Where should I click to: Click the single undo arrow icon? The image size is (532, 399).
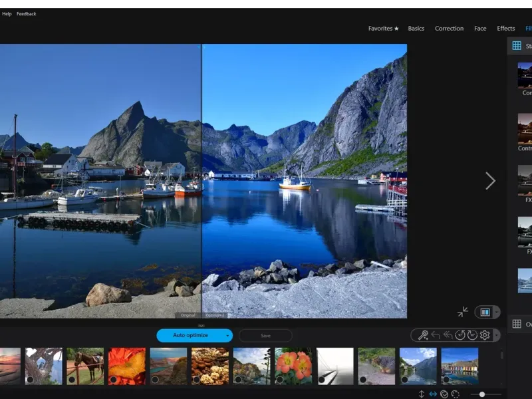[x=436, y=335]
